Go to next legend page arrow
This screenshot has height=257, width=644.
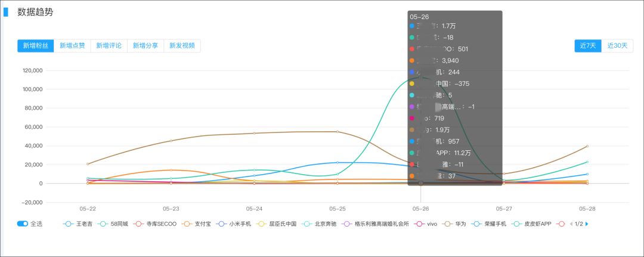[587, 224]
